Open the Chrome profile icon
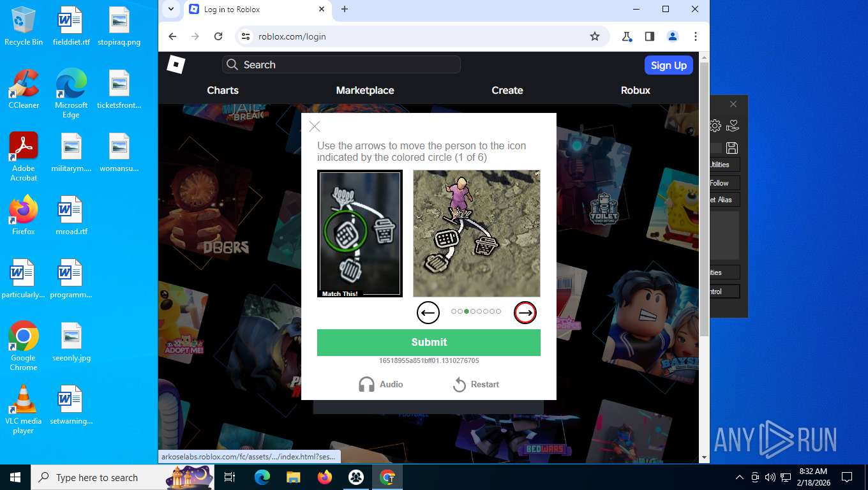The image size is (868, 490). 673,36
